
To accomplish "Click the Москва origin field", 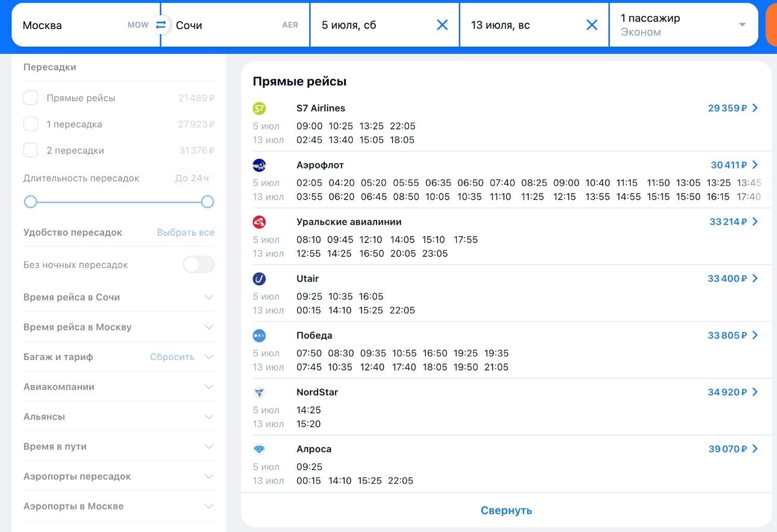I will 85,25.
